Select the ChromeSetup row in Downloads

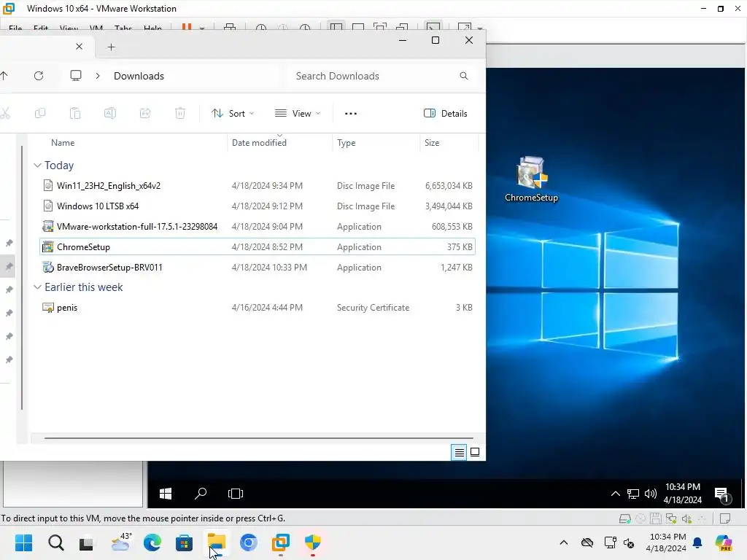pos(258,246)
